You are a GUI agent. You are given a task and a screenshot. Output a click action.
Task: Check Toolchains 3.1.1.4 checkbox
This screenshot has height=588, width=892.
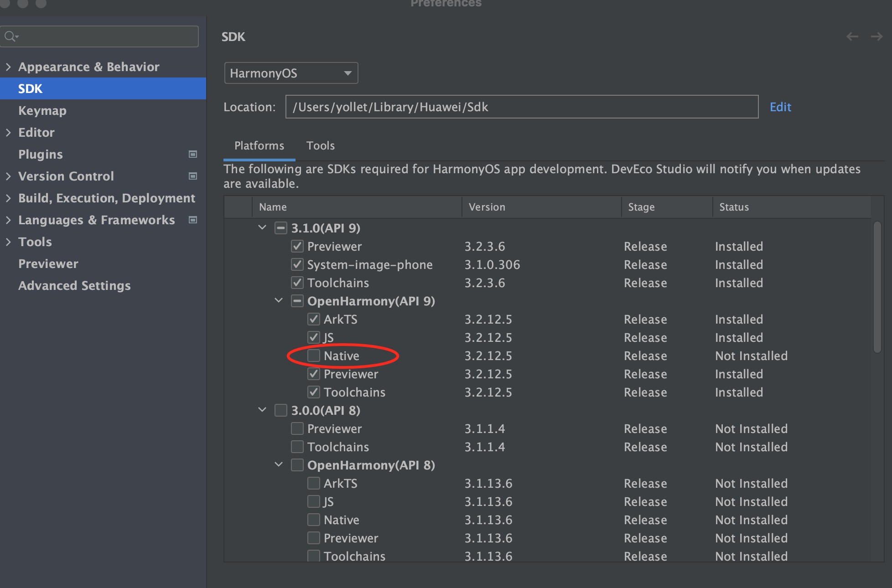297,447
